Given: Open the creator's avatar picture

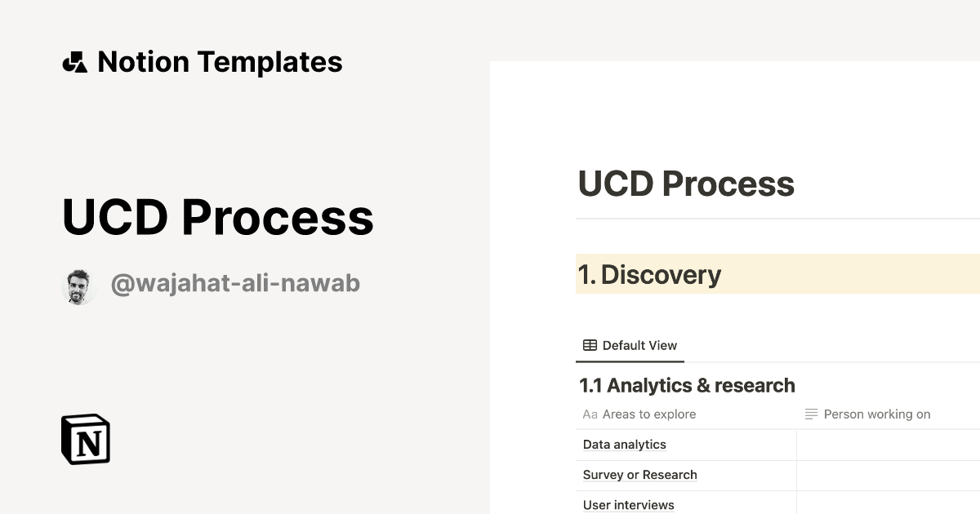Looking at the screenshot, I should coord(79,285).
